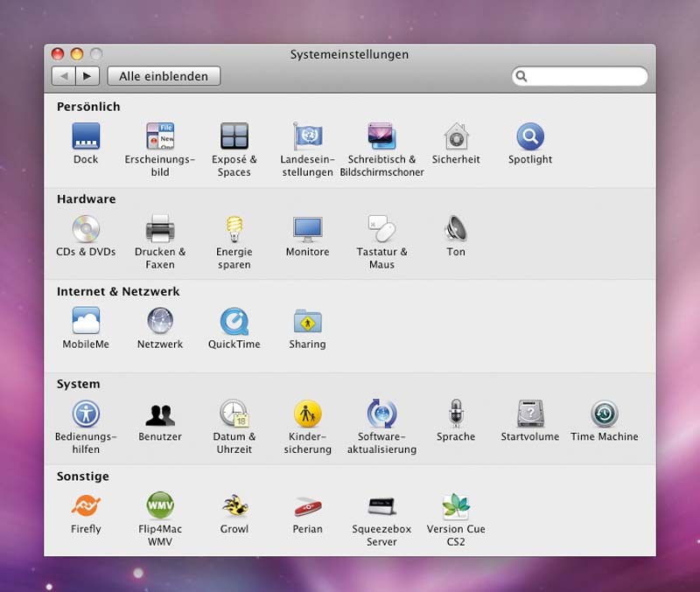Image resolution: width=700 pixels, height=592 pixels.
Task: Open Datum & Uhrzeit clock icon
Action: click(x=234, y=413)
